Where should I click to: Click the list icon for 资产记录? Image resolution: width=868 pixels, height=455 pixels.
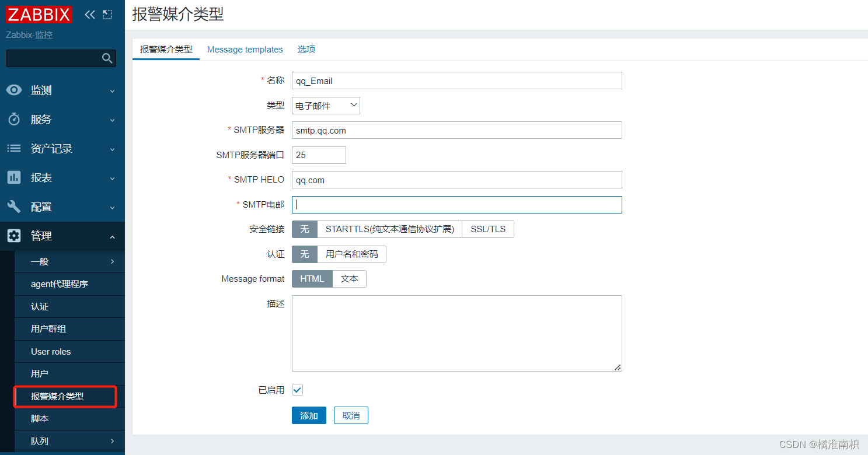[x=14, y=148]
